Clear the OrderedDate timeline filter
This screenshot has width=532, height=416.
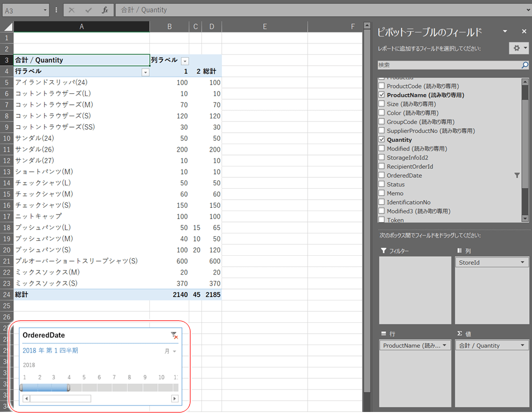click(x=174, y=335)
